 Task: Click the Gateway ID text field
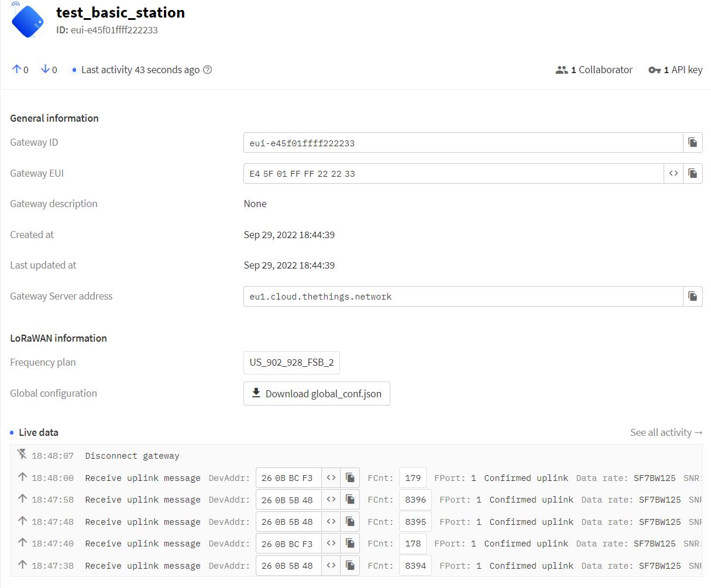463,143
